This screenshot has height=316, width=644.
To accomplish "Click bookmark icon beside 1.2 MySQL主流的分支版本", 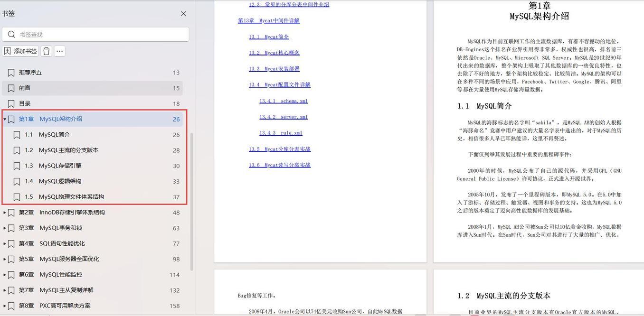I will [17, 150].
